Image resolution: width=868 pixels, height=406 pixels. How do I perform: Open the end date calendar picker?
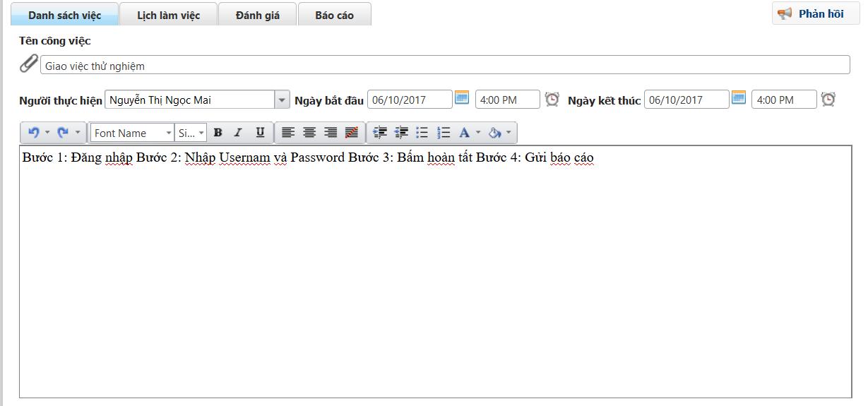coord(739,97)
